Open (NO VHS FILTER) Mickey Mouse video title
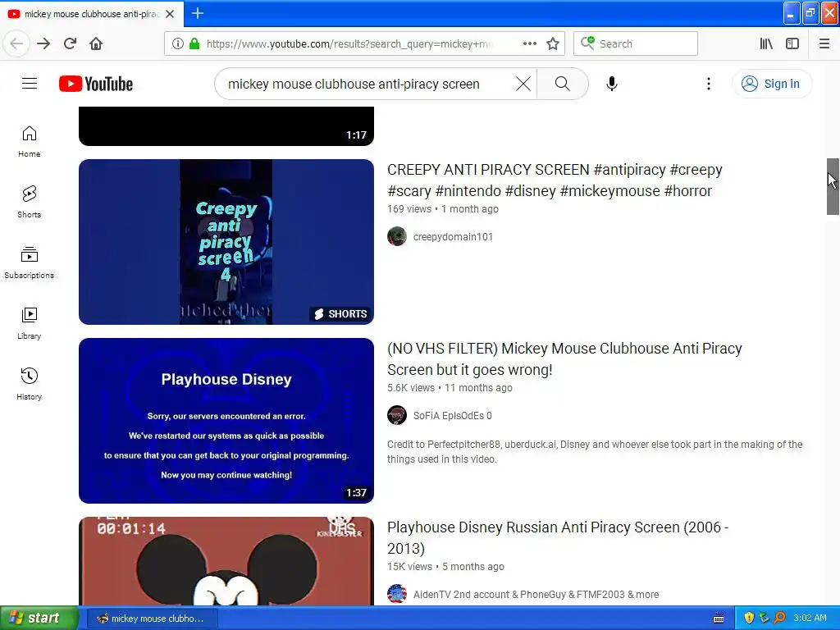Screen dimensions: 840x630 click(564, 359)
